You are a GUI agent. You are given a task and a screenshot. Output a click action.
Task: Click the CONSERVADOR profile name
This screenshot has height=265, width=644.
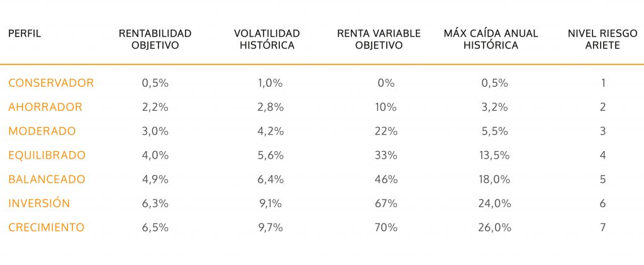51,83
